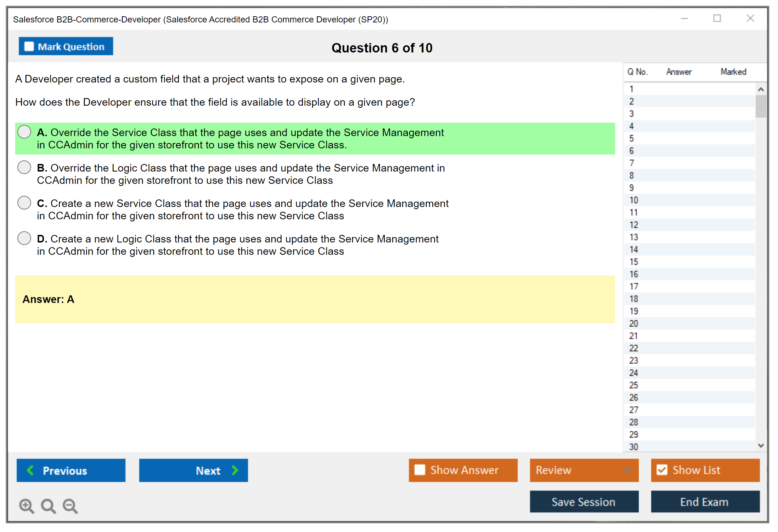778x532 pixels.
Task: Toggle the Mark Question checkbox
Action: 29,47
